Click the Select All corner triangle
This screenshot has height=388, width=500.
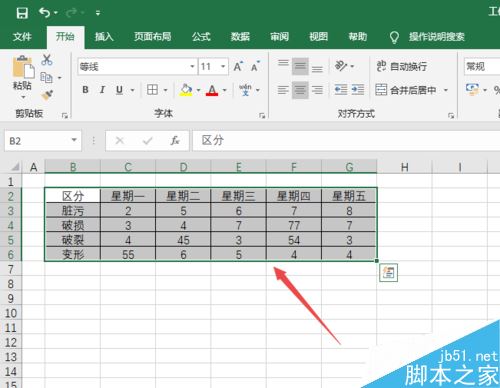pyautogui.click(x=15, y=166)
